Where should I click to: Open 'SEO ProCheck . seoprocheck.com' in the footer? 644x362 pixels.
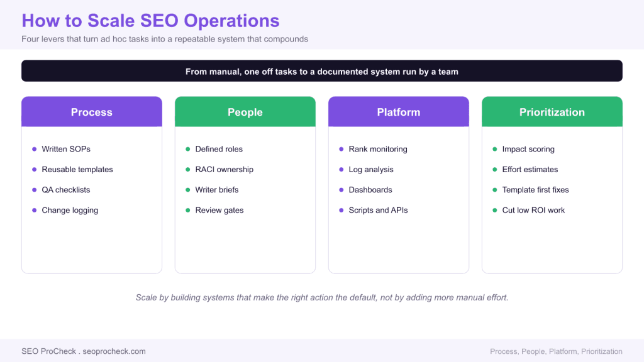click(x=84, y=351)
